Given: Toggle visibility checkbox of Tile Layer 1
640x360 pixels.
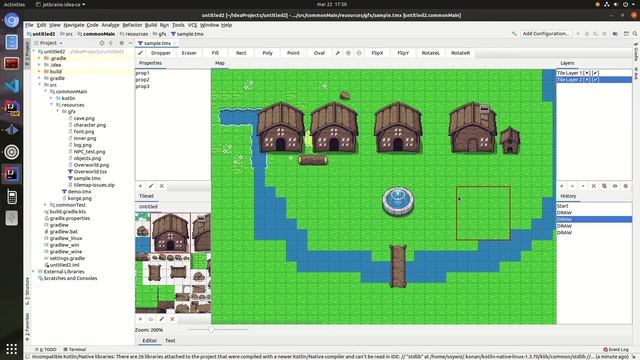Looking at the screenshot, I should point(587,73).
